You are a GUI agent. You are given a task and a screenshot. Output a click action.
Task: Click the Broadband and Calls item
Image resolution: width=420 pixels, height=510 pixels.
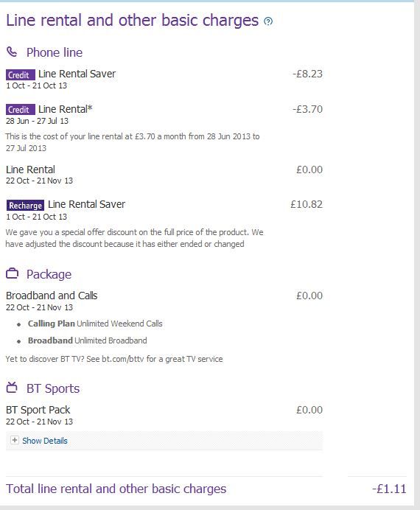[52, 296]
